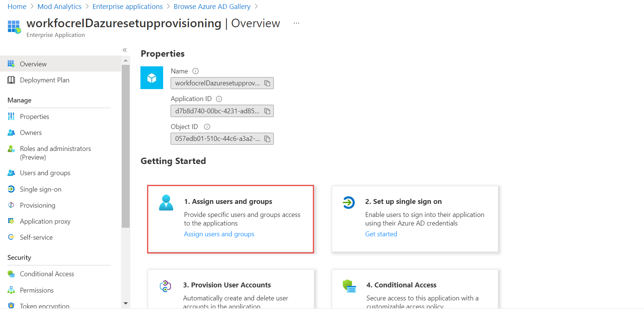Image resolution: width=644 pixels, height=309 pixels.
Task: Go to Mod Analytics breadcrumb
Action: pos(59,7)
